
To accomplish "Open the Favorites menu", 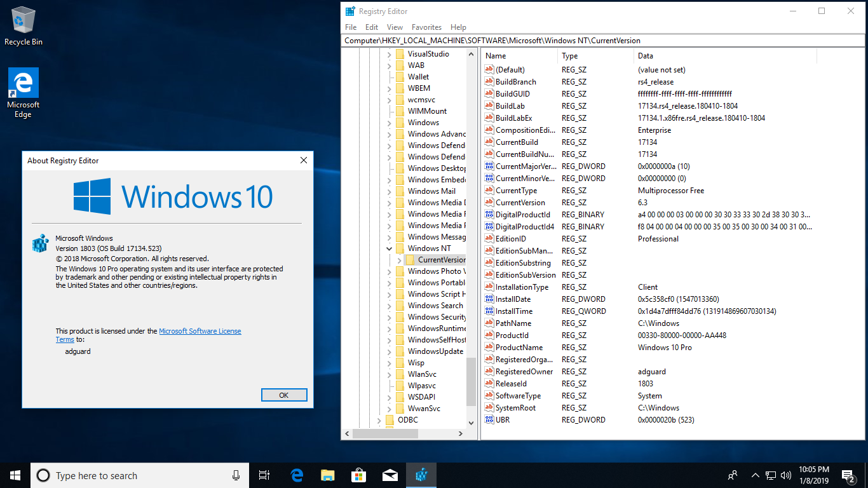I will (x=426, y=27).
